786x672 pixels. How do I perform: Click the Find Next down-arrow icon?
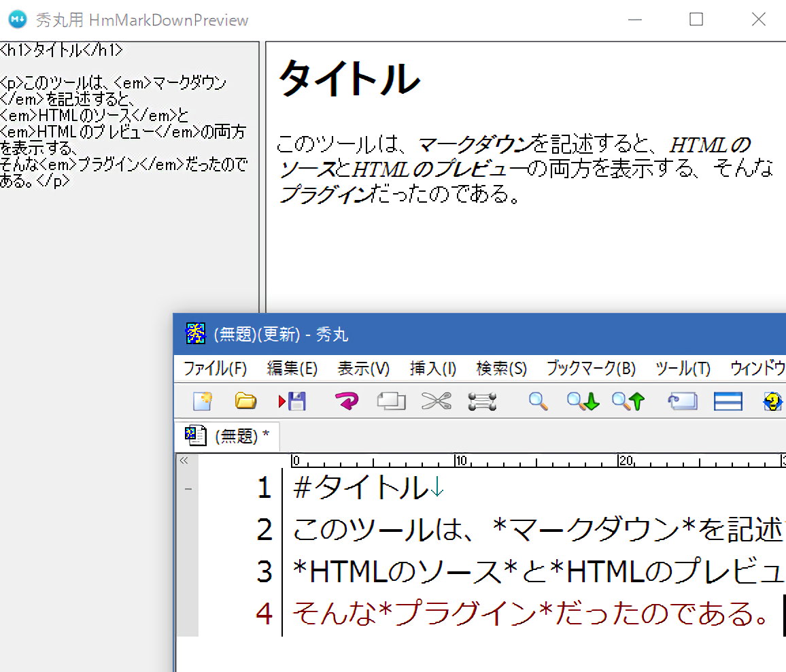(x=583, y=401)
